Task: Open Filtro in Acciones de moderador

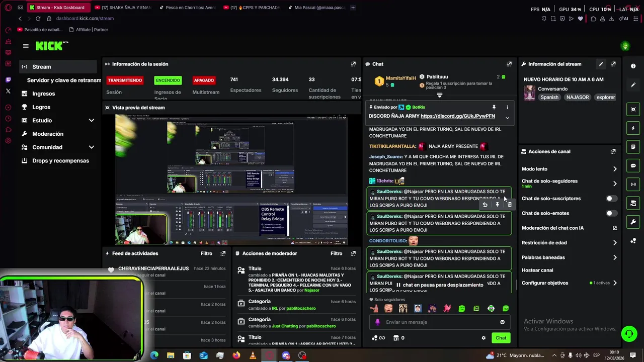Action: [x=336, y=253]
